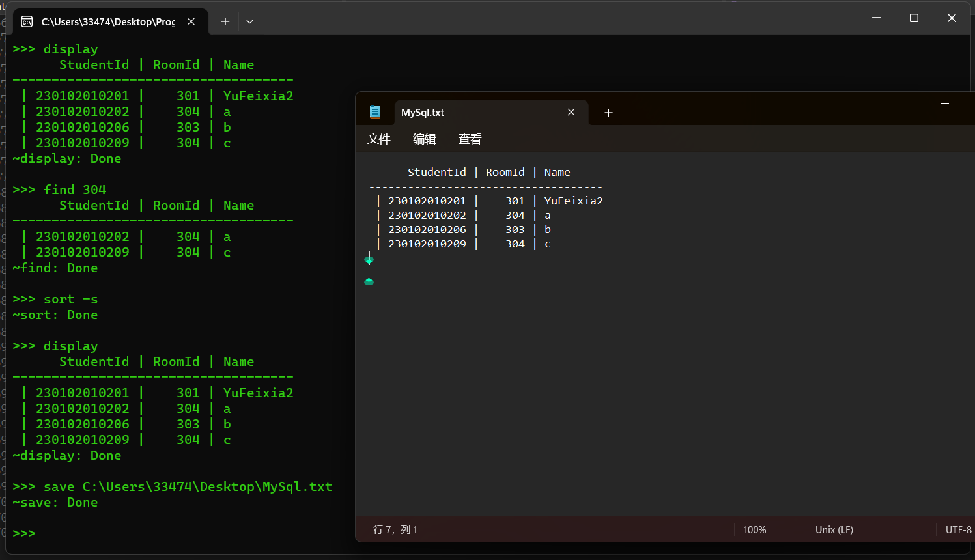Click the RoomId header in Notepad
Viewport: 975px width, 560px height.
(505, 172)
